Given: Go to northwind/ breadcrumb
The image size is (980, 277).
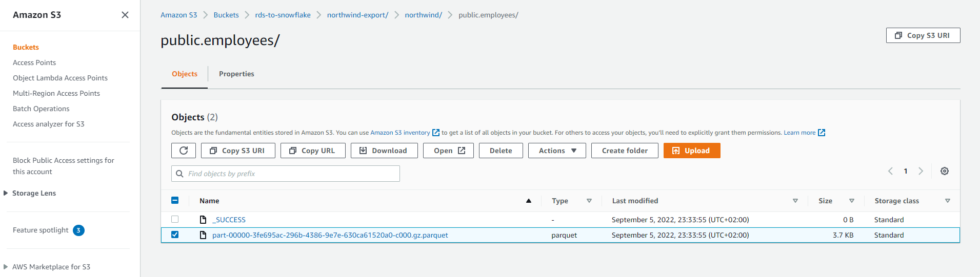Looking at the screenshot, I should 424,15.
